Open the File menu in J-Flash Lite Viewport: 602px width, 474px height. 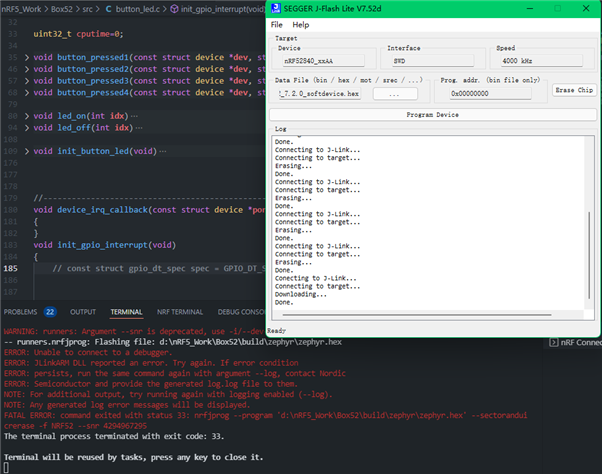(276, 25)
